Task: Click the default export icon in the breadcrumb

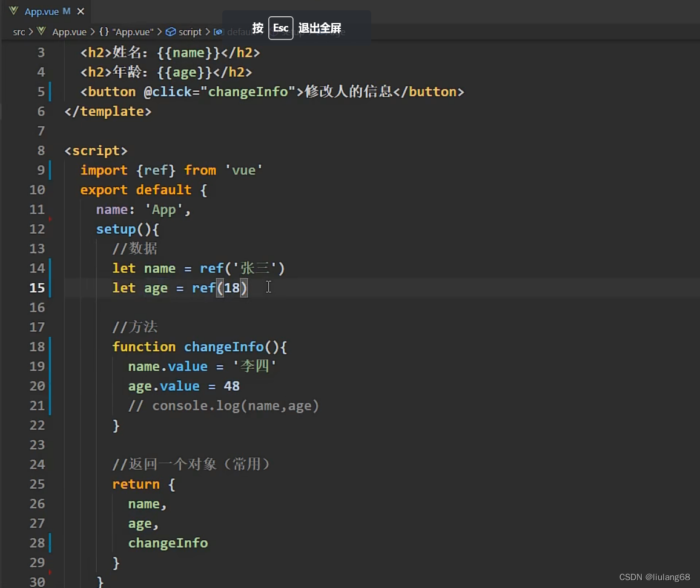Action: click(x=219, y=32)
